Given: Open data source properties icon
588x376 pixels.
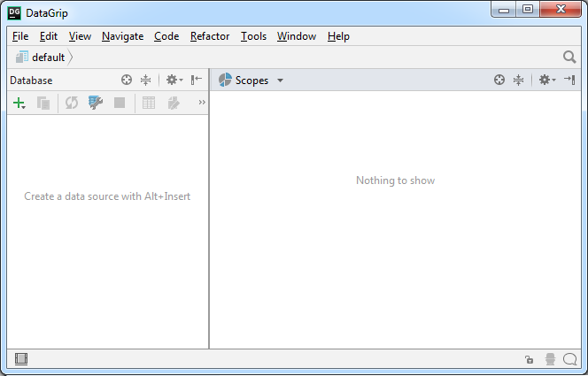Looking at the screenshot, I should coord(96,104).
